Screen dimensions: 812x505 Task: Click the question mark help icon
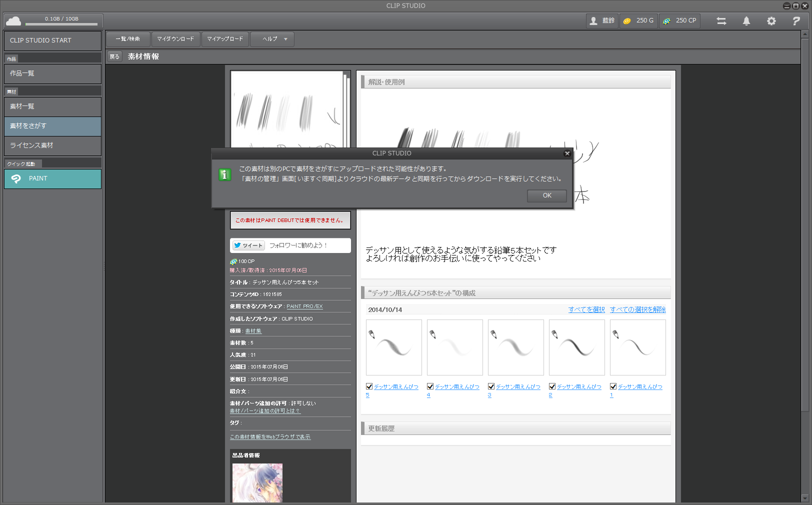point(796,21)
